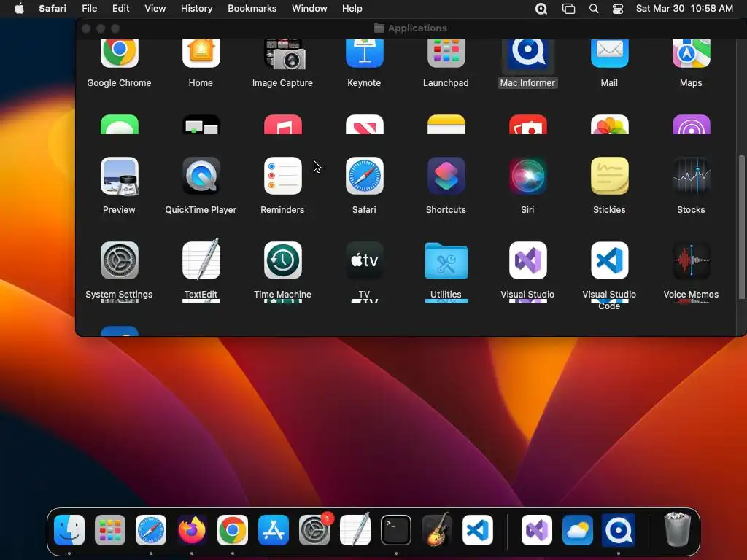Click the Photo Booth icon in partial row
This screenshot has width=747, height=560.
coord(528,124)
